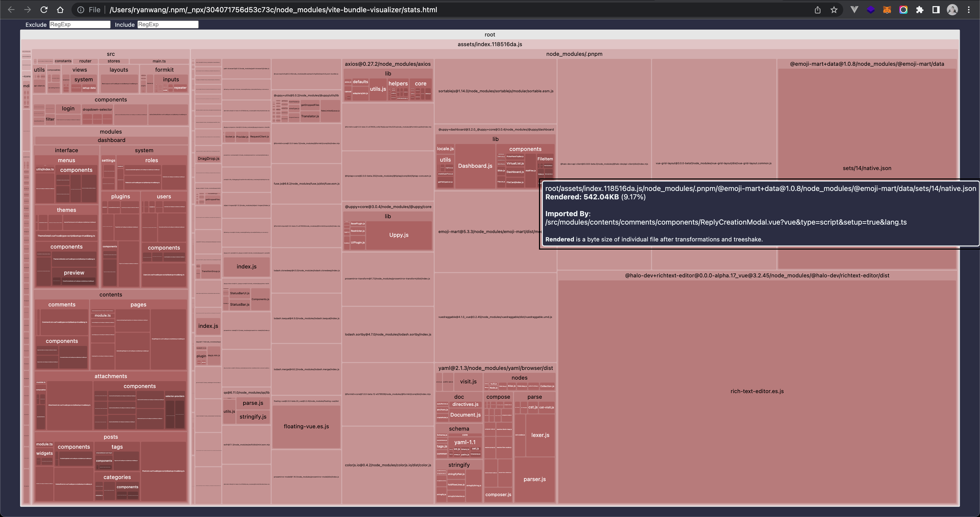Open the rainbow camera extension icon

point(903,10)
